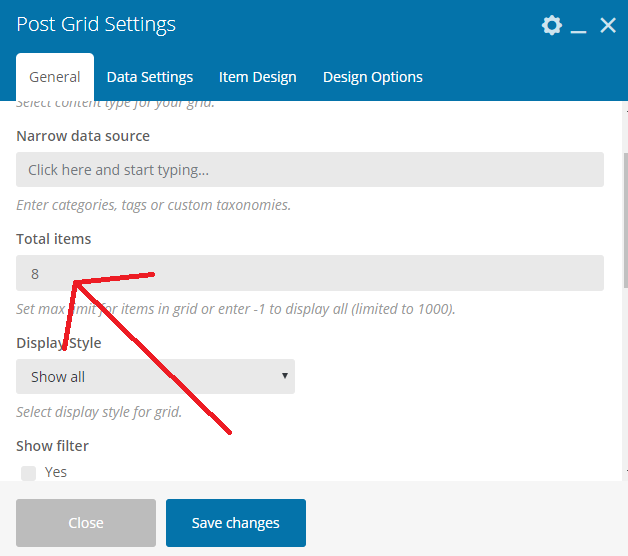Image resolution: width=628 pixels, height=556 pixels.
Task: Click the Total items input field
Action: tap(310, 273)
